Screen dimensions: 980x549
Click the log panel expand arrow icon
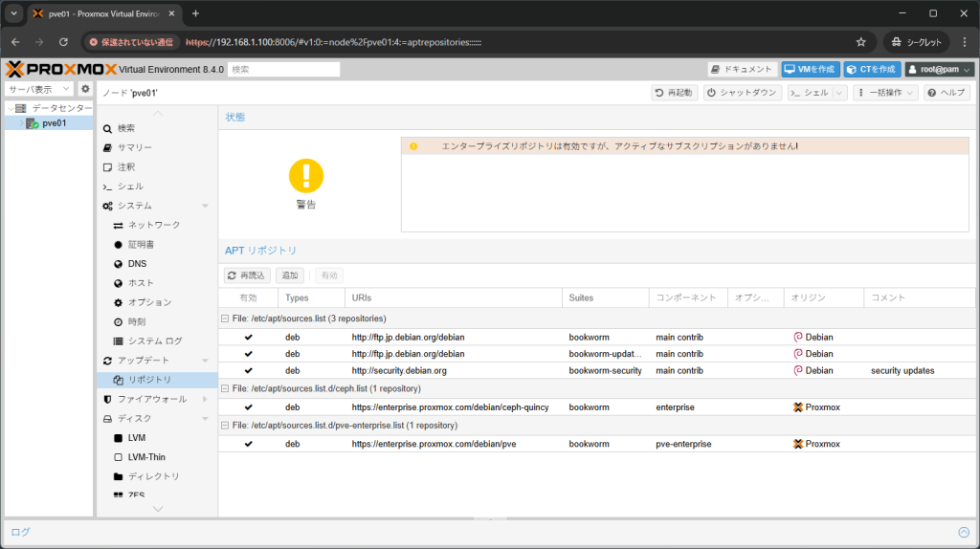point(964,532)
